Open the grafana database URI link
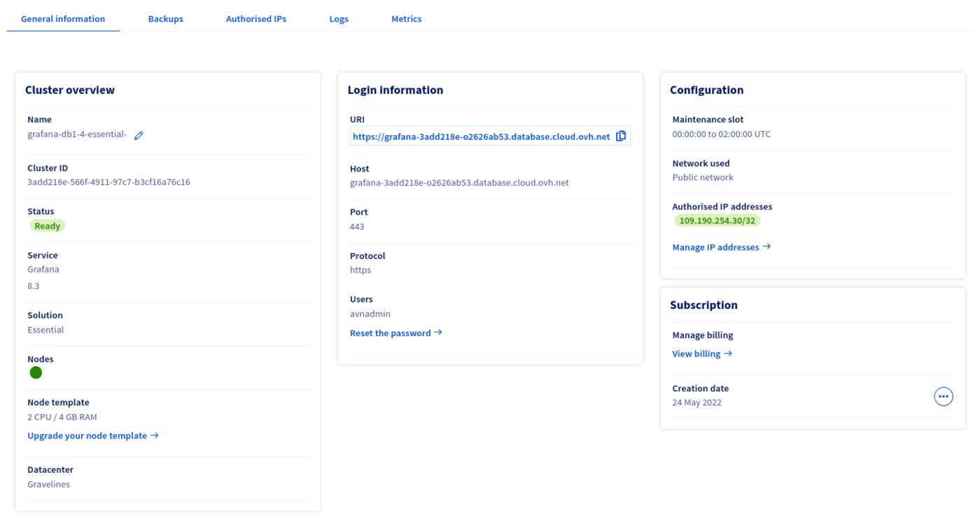 (480, 137)
